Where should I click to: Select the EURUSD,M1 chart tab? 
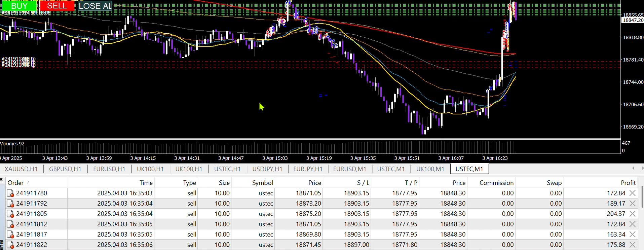pos(350,169)
